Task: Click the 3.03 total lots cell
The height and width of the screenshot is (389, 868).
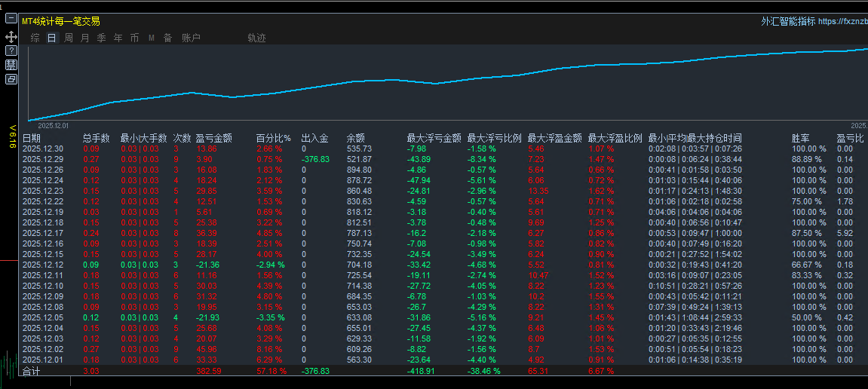Action: (91, 371)
